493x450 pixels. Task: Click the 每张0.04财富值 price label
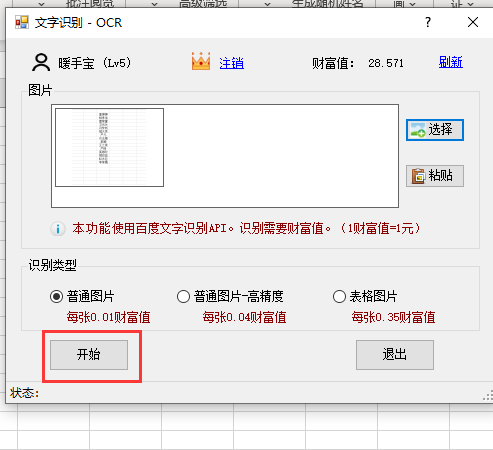(x=244, y=317)
